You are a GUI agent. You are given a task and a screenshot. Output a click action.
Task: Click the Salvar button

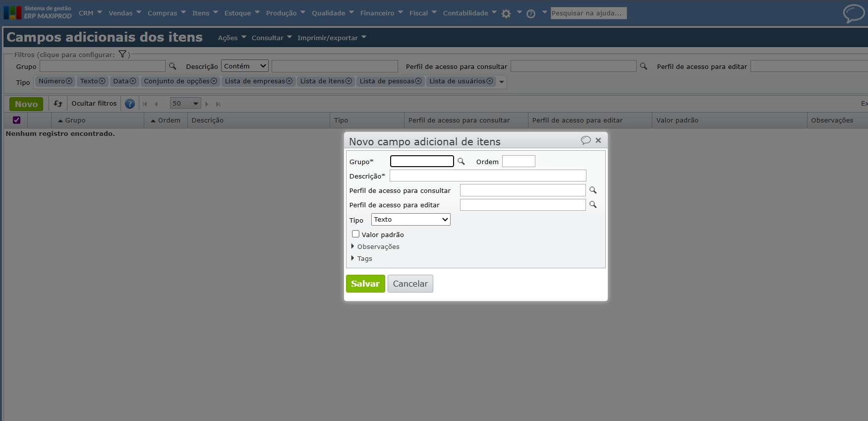365,284
